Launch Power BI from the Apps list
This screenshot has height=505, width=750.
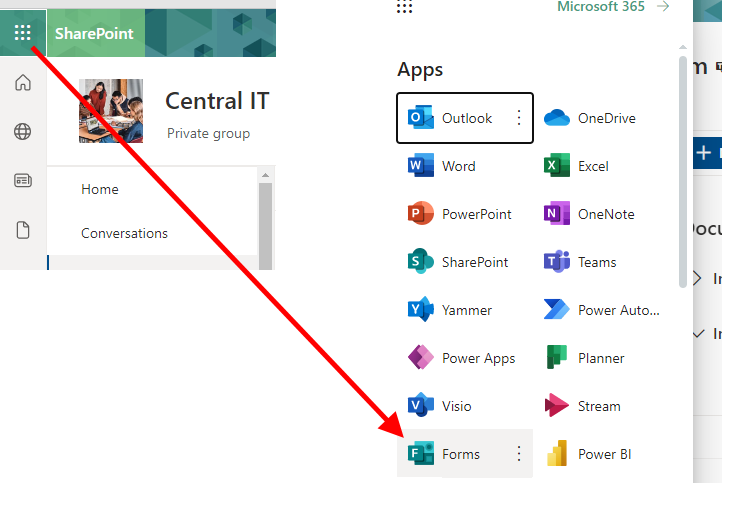pos(587,453)
